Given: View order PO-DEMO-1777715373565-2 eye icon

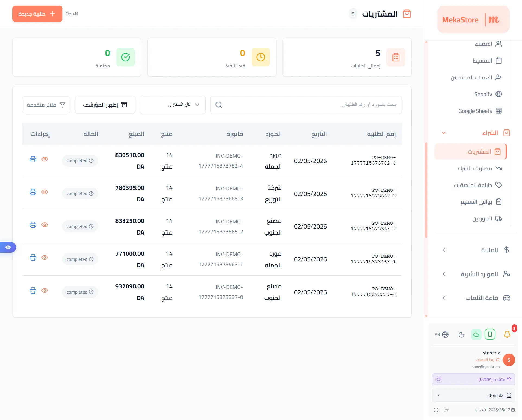Looking at the screenshot, I should coord(45,225).
